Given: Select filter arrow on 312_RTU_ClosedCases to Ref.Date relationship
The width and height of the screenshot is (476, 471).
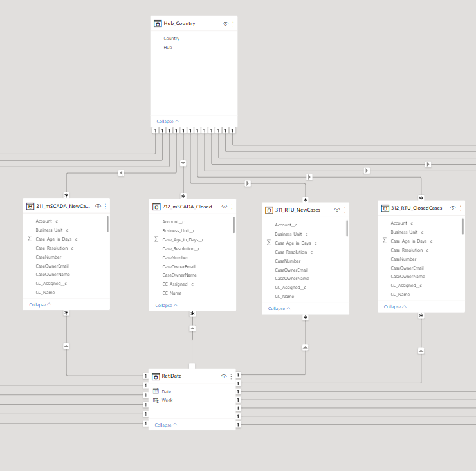Looking at the screenshot, I should [x=421, y=351].
